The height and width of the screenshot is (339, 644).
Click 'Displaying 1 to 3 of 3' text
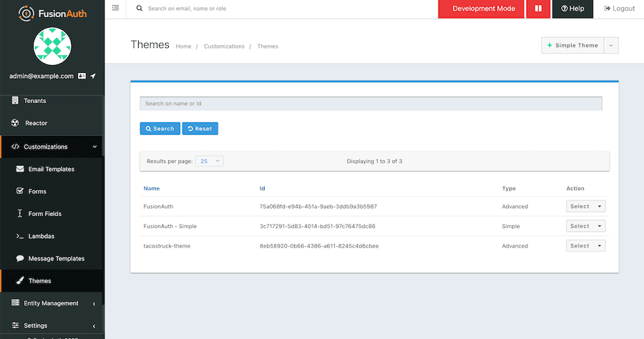tap(374, 162)
